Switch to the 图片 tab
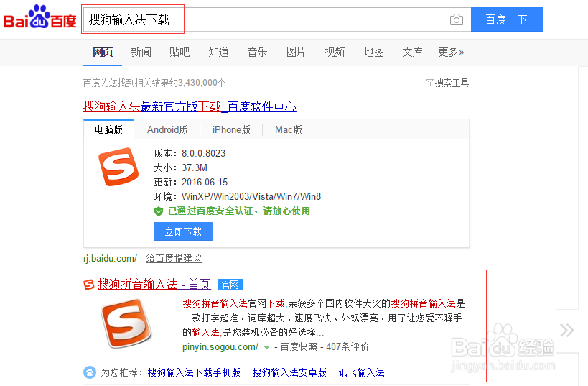588x386 pixels. [x=296, y=52]
